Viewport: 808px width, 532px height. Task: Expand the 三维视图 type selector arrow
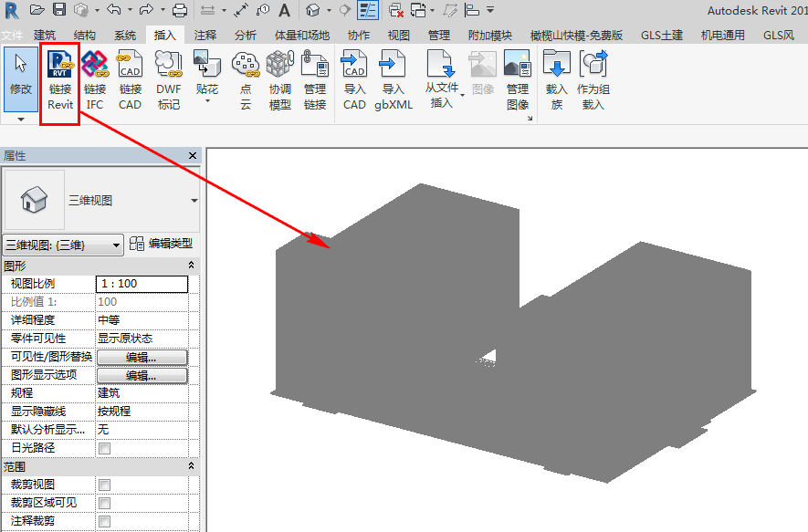(x=194, y=201)
